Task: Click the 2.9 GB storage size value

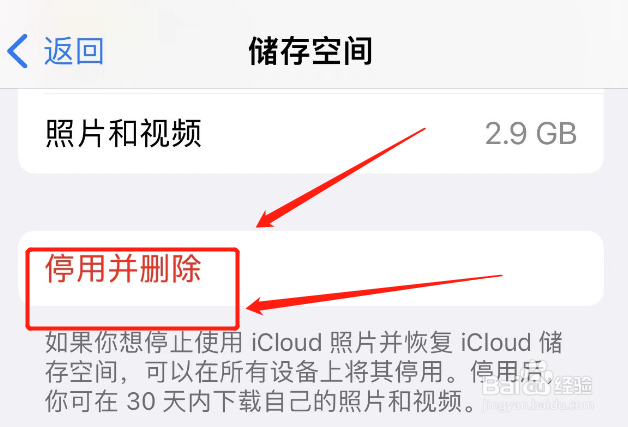Action: 531,133
